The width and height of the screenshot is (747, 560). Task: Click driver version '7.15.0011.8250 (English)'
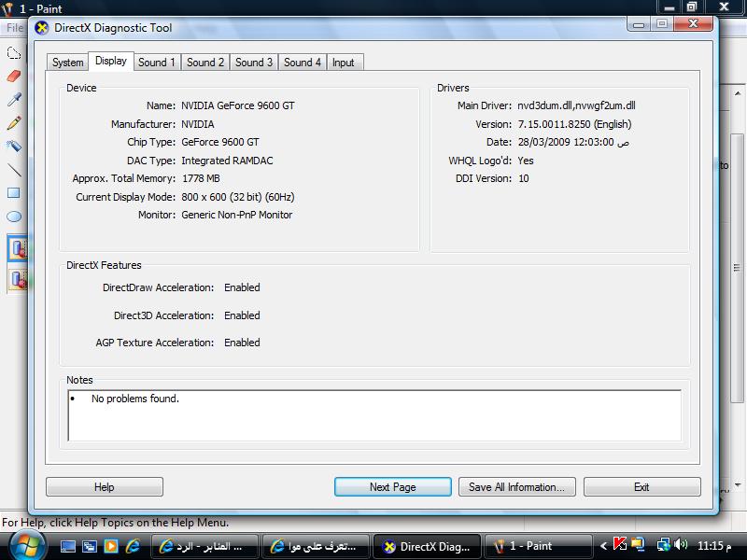point(574,124)
